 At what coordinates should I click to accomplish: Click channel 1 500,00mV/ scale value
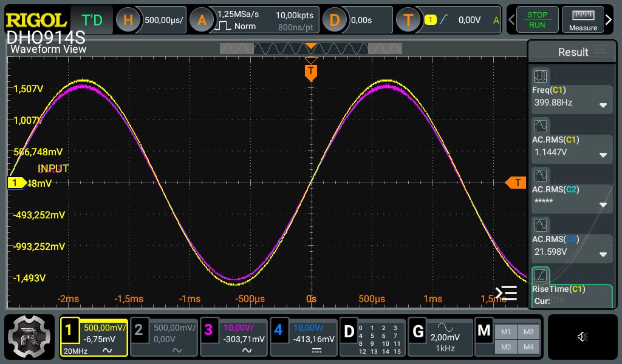(x=104, y=328)
